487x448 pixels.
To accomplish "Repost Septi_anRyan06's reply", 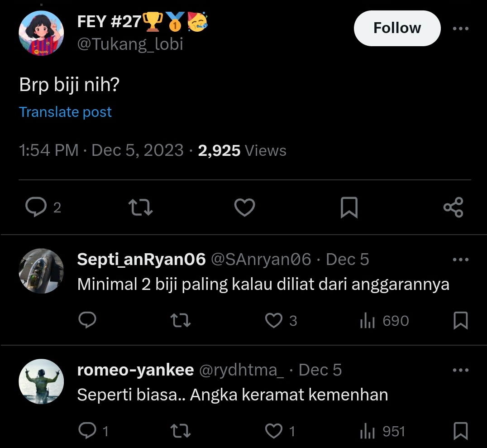I will coord(180,321).
